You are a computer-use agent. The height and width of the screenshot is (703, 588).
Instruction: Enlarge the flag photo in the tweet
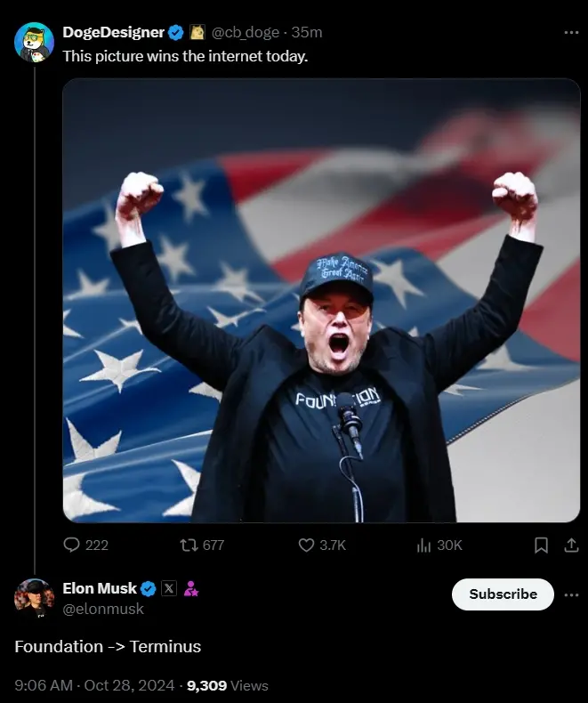tap(321, 300)
